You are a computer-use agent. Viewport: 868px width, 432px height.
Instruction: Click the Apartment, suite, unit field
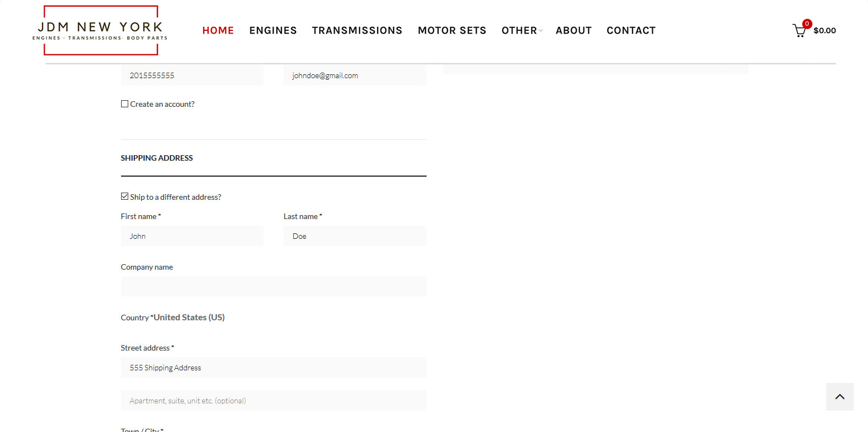(x=274, y=401)
